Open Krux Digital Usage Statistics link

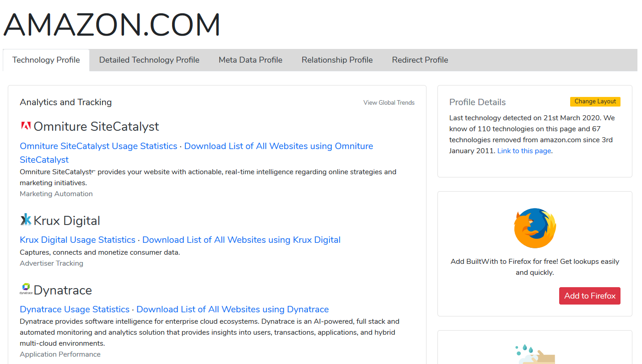point(77,240)
